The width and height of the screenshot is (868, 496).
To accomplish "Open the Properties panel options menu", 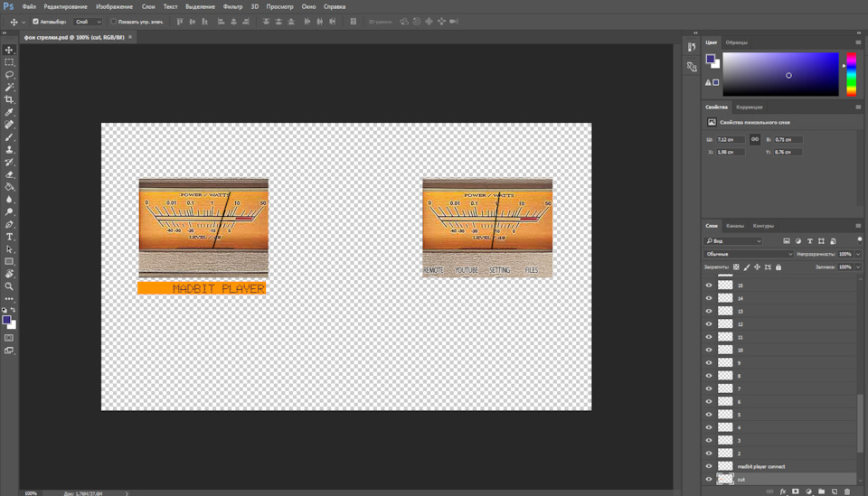I will [858, 107].
